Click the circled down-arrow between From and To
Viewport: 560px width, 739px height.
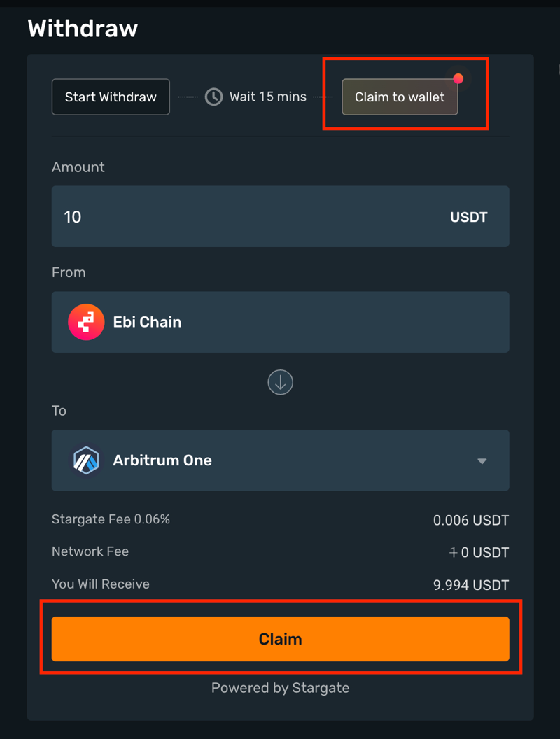(280, 382)
